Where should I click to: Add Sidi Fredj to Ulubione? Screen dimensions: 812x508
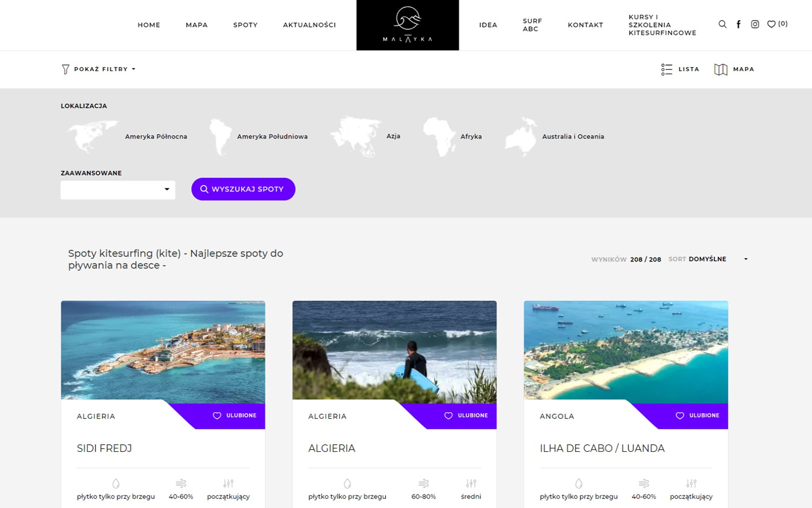pyautogui.click(x=234, y=416)
